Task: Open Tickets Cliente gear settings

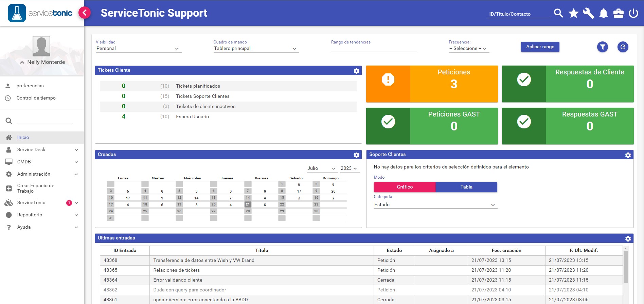Action: [356, 71]
